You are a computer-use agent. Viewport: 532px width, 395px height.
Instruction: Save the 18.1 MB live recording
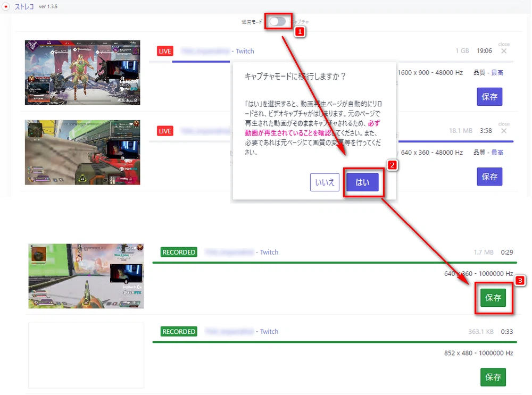[489, 177]
